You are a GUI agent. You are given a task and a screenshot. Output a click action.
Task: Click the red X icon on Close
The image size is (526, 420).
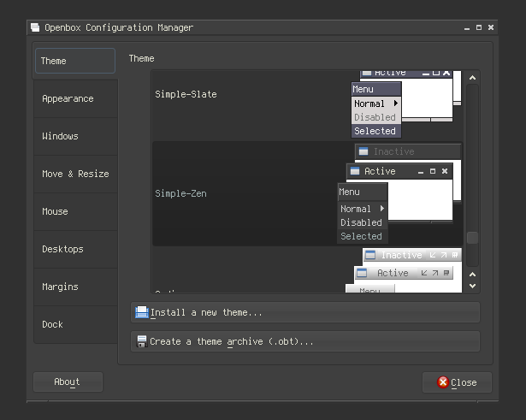(x=443, y=382)
